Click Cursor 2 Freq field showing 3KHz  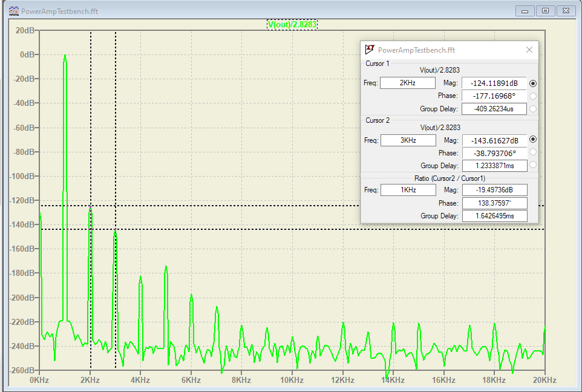click(408, 140)
